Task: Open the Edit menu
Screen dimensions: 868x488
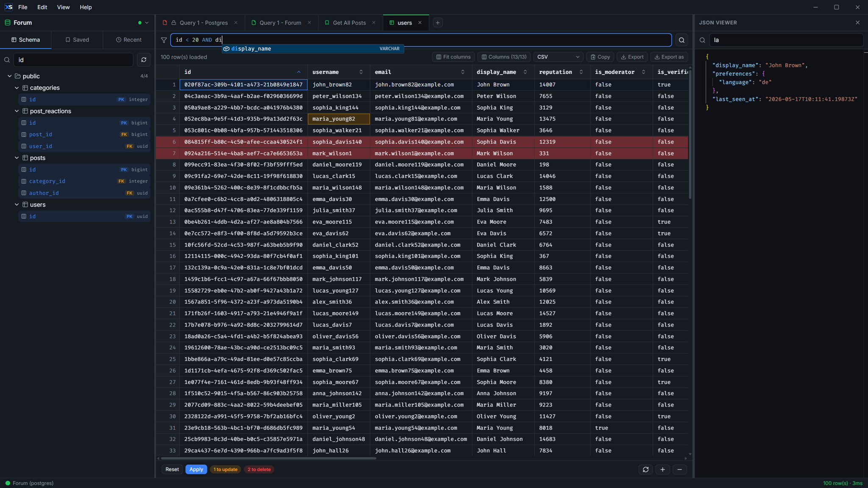Action: coord(42,7)
